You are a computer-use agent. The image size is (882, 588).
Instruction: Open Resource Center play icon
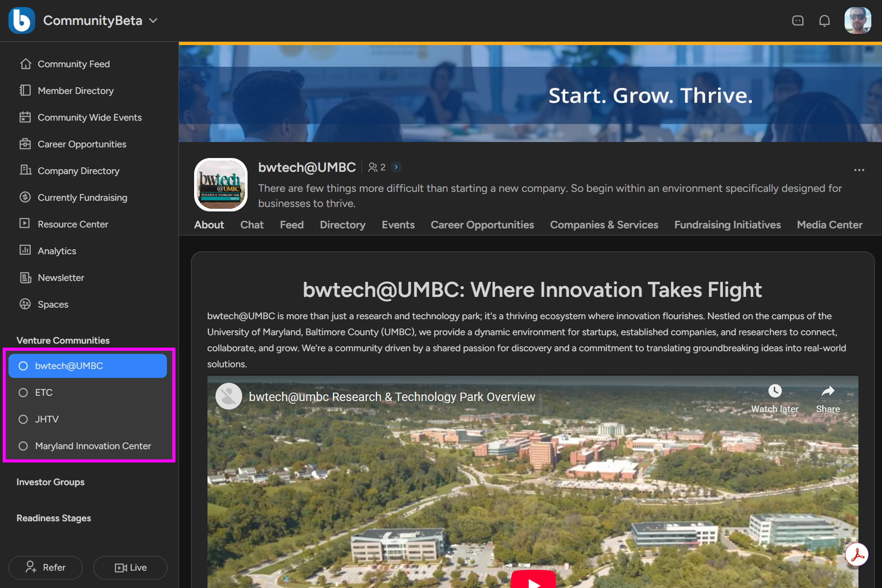(x=25, y=223)
